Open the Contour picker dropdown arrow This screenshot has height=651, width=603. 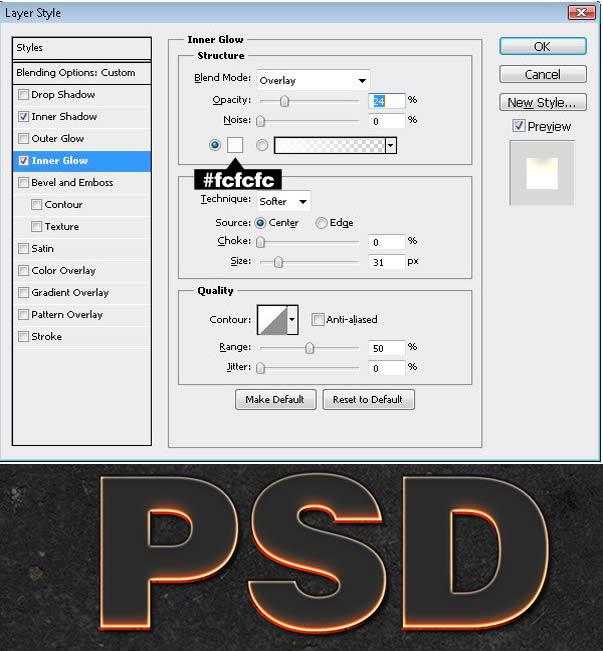(292, 320)
